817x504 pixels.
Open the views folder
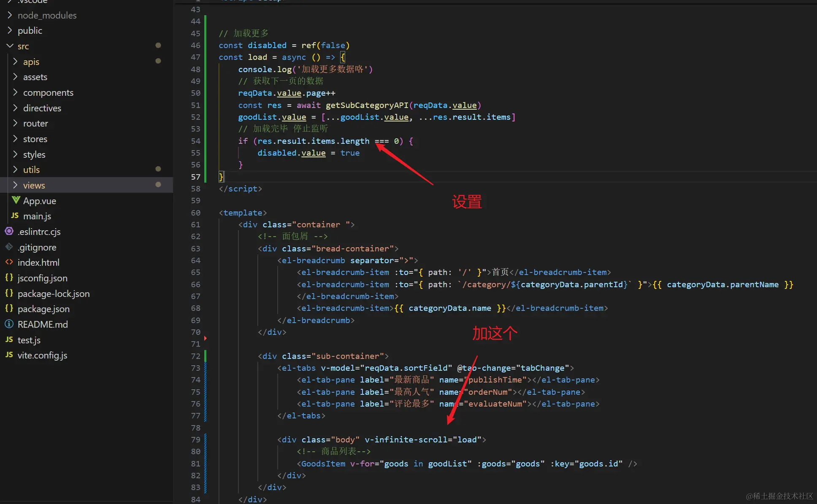(34, 185)
